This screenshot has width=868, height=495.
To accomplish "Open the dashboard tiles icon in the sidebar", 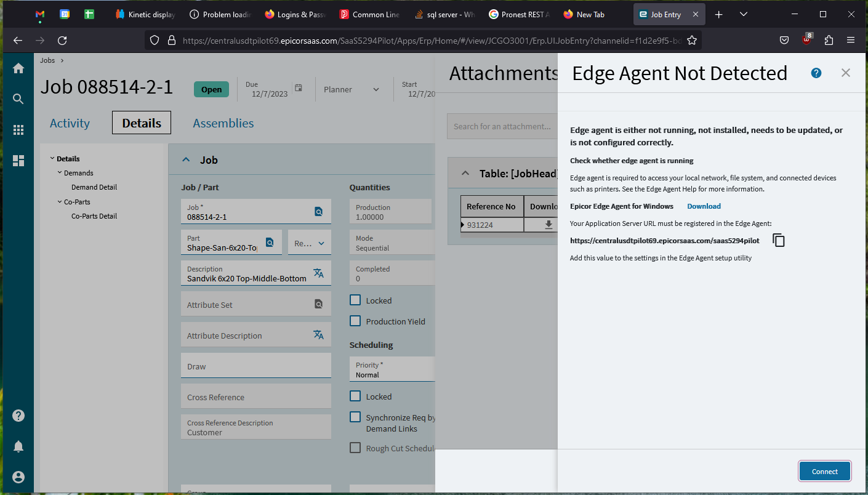I will tap(18, 161).
